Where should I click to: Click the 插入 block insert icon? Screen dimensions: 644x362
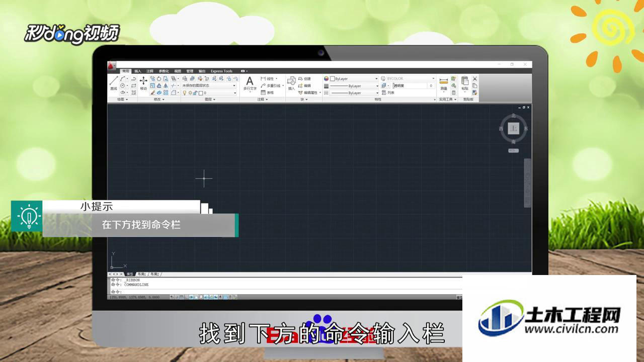click(291, 83)
